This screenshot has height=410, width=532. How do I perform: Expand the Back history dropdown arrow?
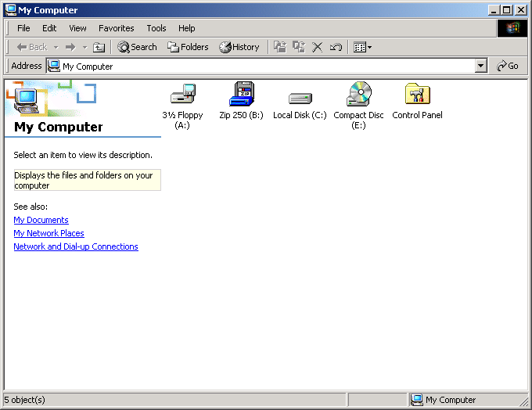(56, 47)
